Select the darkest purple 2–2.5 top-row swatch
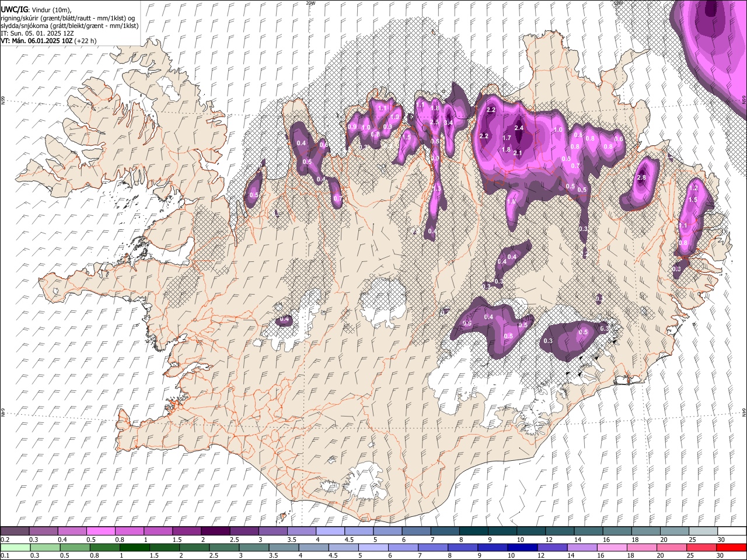The image size is (747, 560). click(215, 531)
